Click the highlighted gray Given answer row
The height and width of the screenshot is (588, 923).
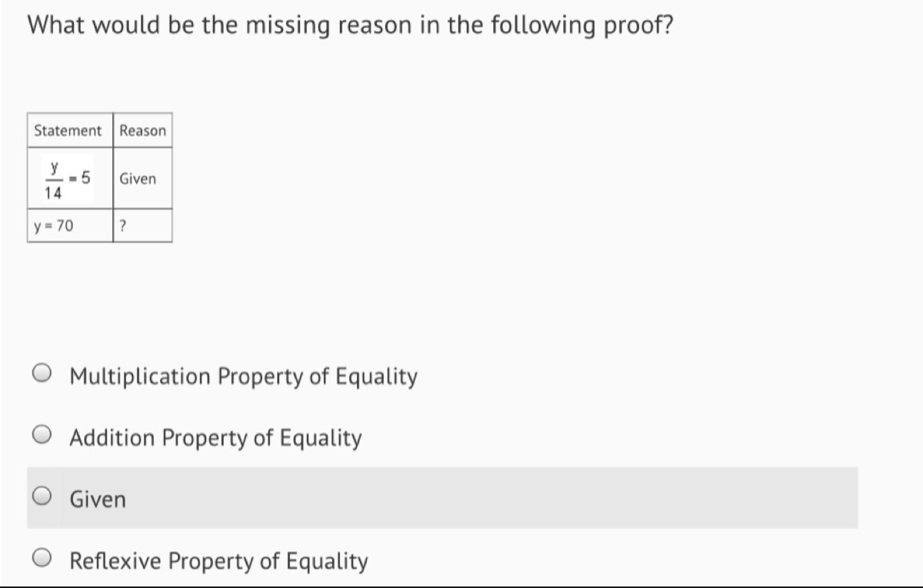pyautogui.click(x=442, y=497)
